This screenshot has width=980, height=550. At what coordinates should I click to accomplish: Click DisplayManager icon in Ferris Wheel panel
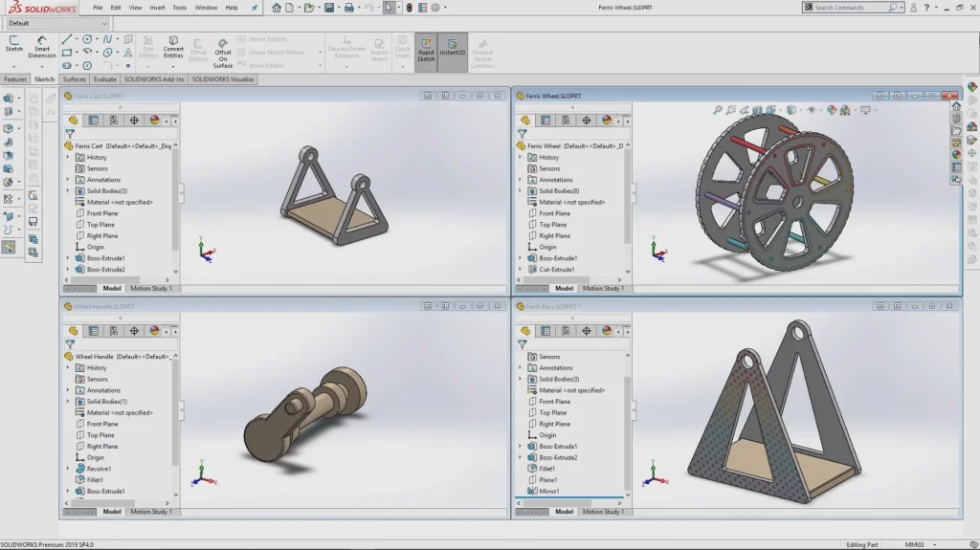pyautogui.click(x=606, y=121)
